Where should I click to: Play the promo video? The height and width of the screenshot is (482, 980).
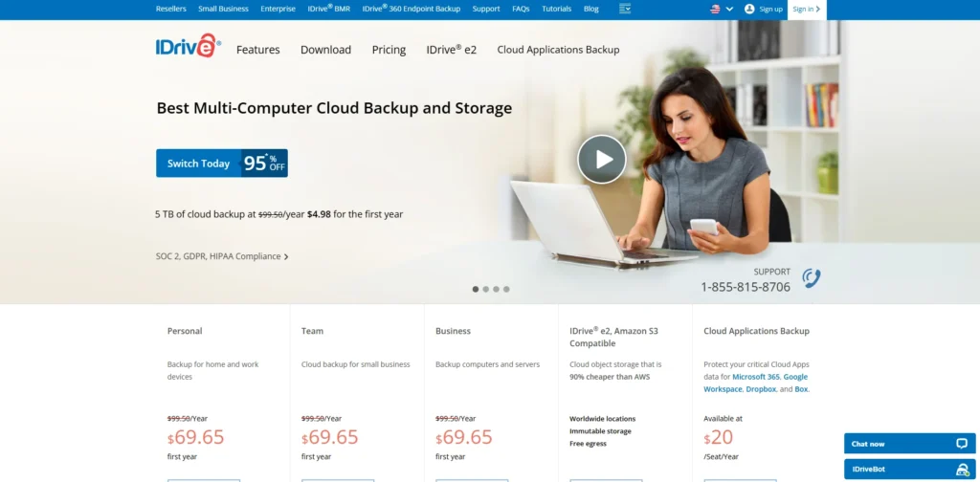coord(601,159)
